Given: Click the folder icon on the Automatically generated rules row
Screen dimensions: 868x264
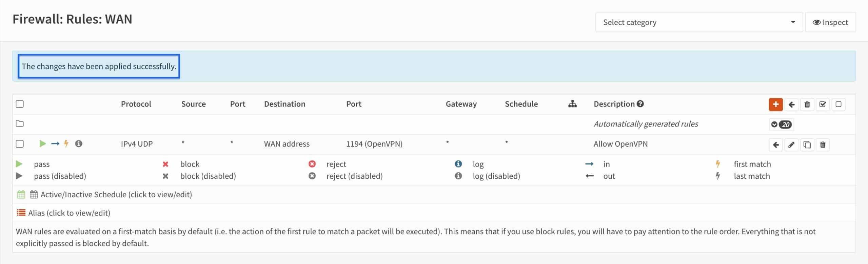Looking at the screenshot, I should [x=20, y=124].
